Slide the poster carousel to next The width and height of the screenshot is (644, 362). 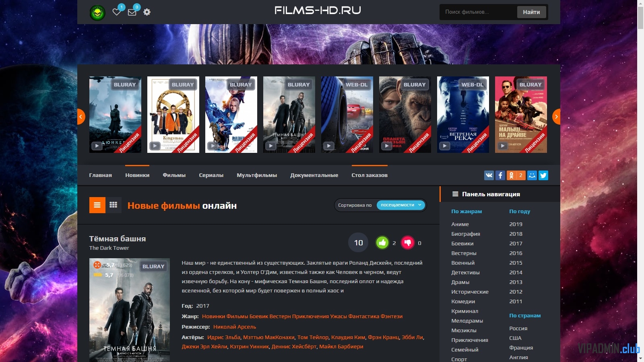pyautogui.click(x=556, y=117)
